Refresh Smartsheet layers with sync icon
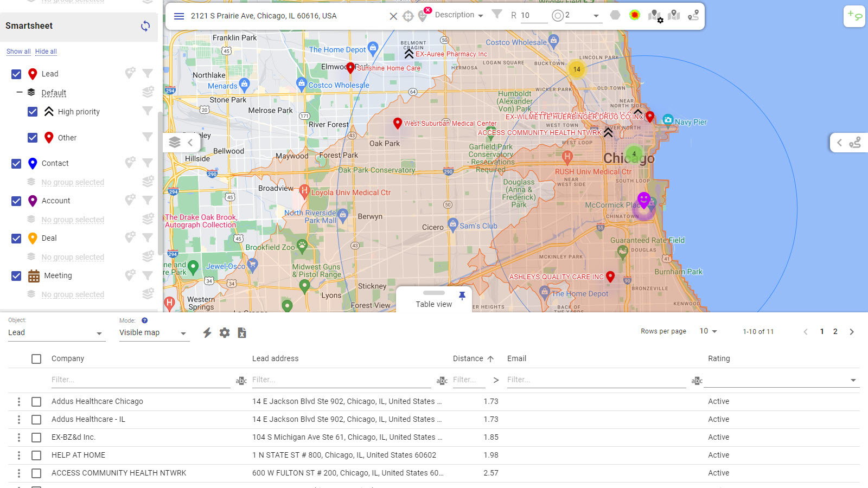868x488 pixels. (145, 26)
